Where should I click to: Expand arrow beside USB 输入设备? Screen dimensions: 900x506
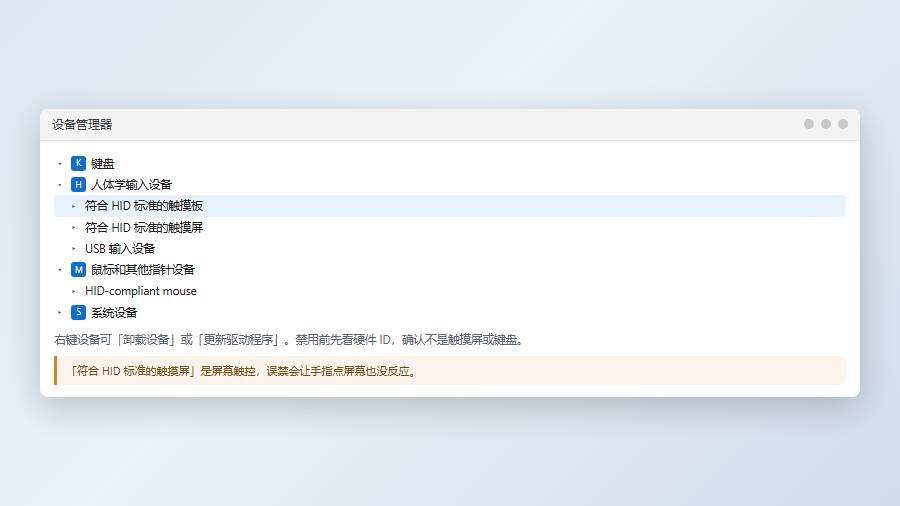tap(73, 248)
